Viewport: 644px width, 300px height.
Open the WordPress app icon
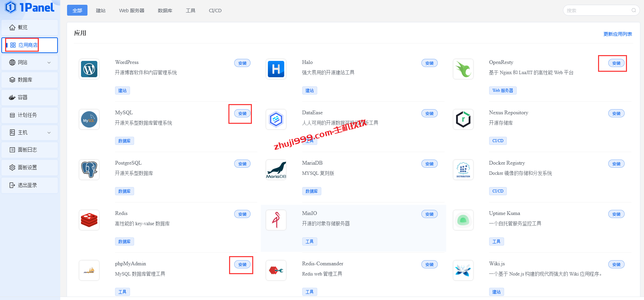(89, 69)
